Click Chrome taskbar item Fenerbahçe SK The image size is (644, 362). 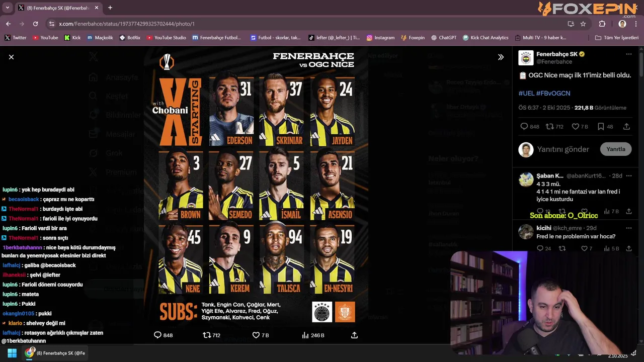[56, 353]
